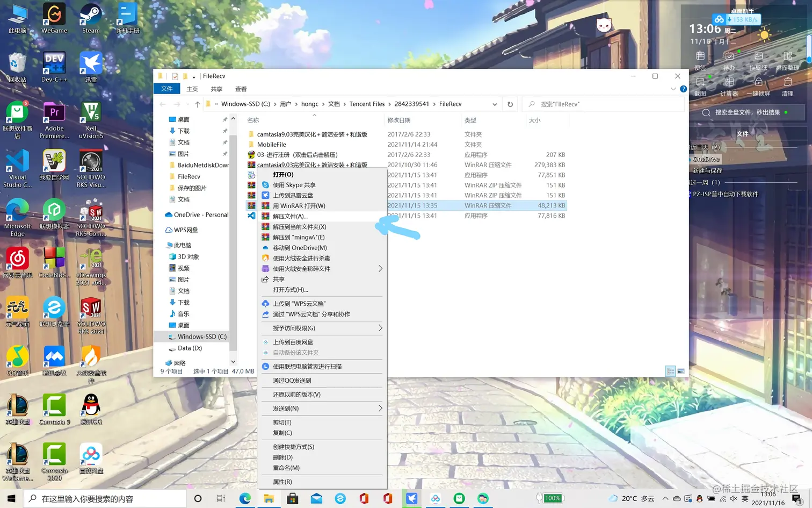
Task: Switch to large thumbnails view in Explorer
Action: click(681, 371)
